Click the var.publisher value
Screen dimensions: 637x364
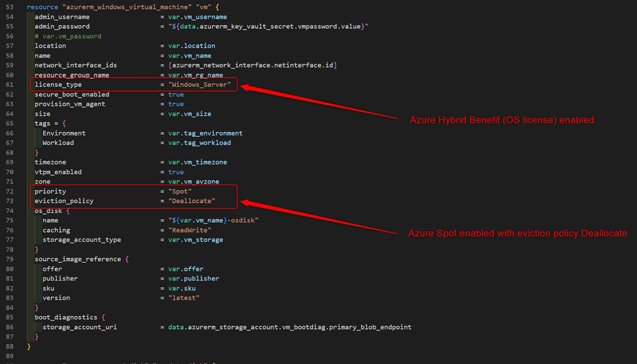pyautogui.click(x=193, y=278)
